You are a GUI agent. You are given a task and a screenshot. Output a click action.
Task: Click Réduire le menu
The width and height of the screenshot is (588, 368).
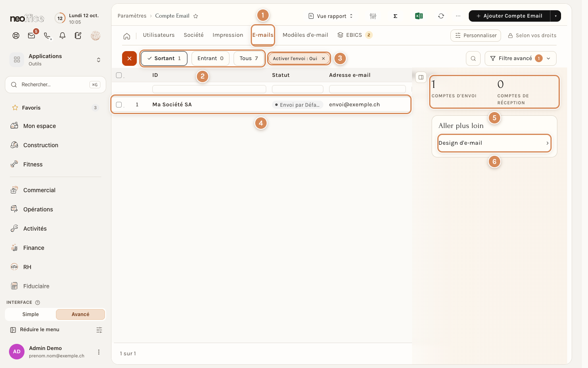(x=35, y=330)
